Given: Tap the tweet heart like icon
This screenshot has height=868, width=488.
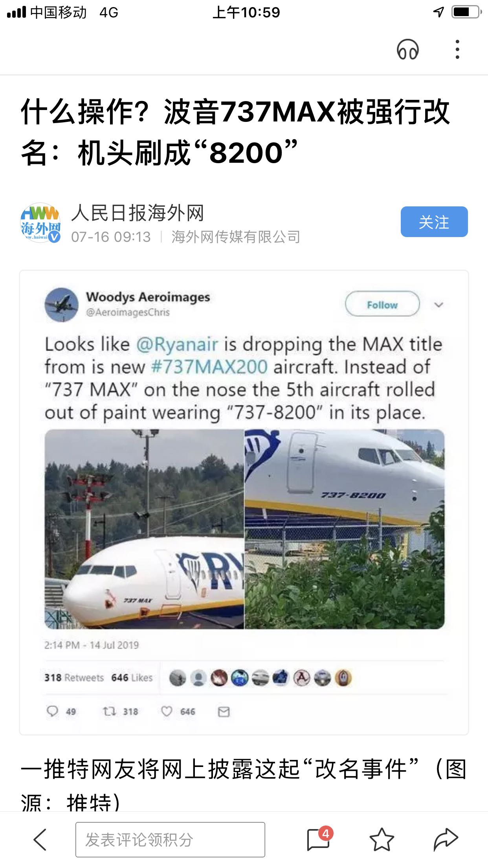Looking at the screenshot, I should coord(167,711).
